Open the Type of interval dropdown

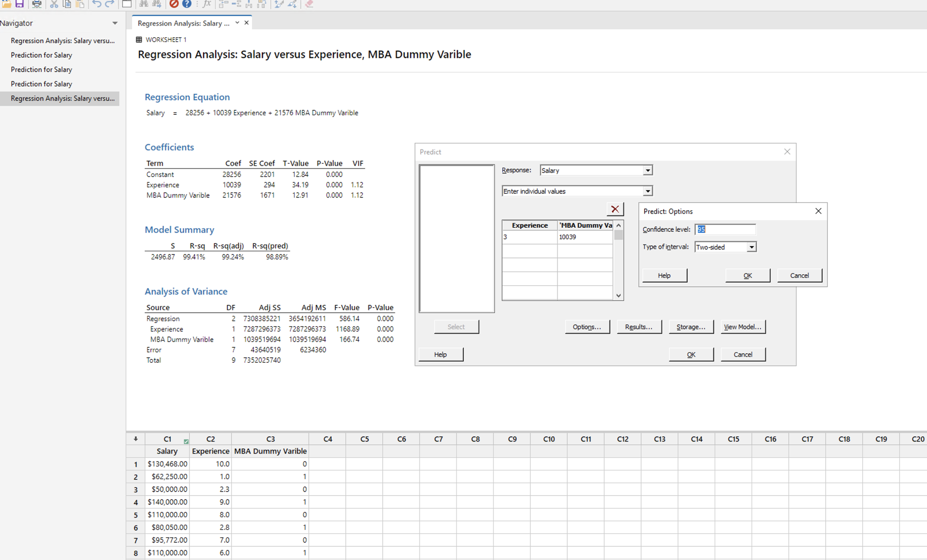pos(752,247)
